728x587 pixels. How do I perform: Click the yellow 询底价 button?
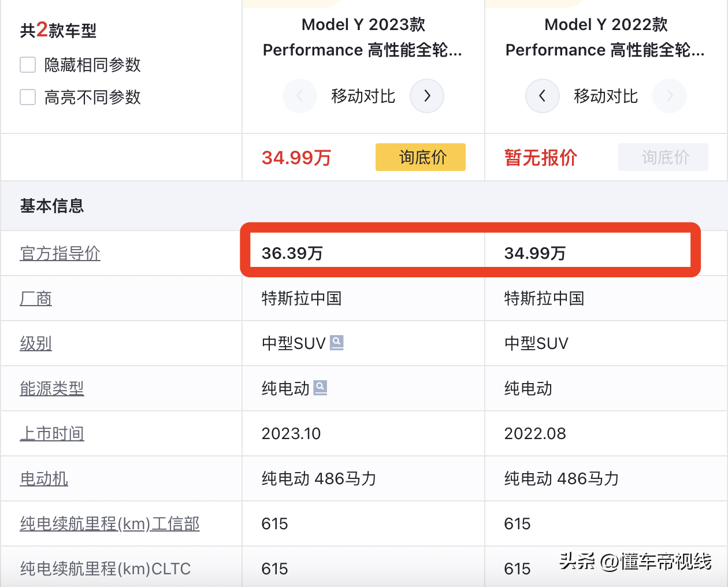[x=421, y=157]
